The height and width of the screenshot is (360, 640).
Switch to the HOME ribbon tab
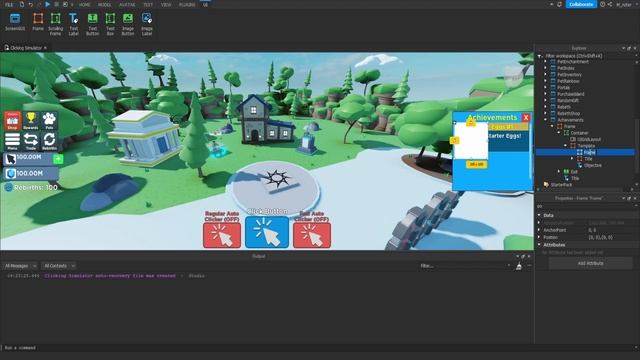pos(84,4)
